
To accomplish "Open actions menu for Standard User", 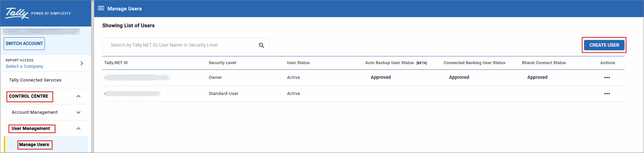I will 607,94.
